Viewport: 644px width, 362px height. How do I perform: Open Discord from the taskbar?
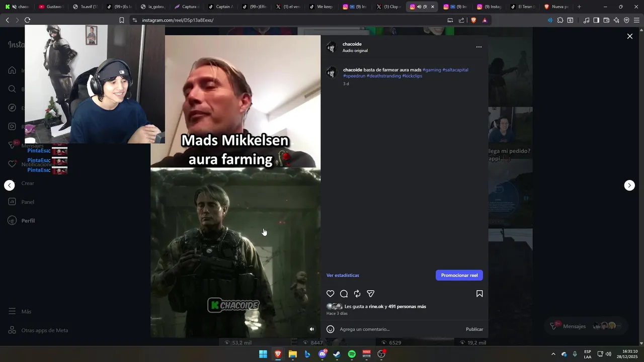tap(323, 354)
